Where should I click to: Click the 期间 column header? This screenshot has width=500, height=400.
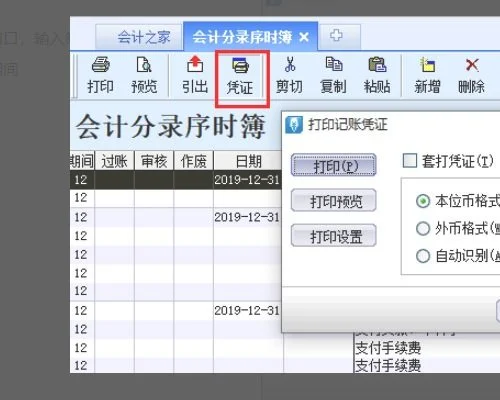tap(82, 161)
